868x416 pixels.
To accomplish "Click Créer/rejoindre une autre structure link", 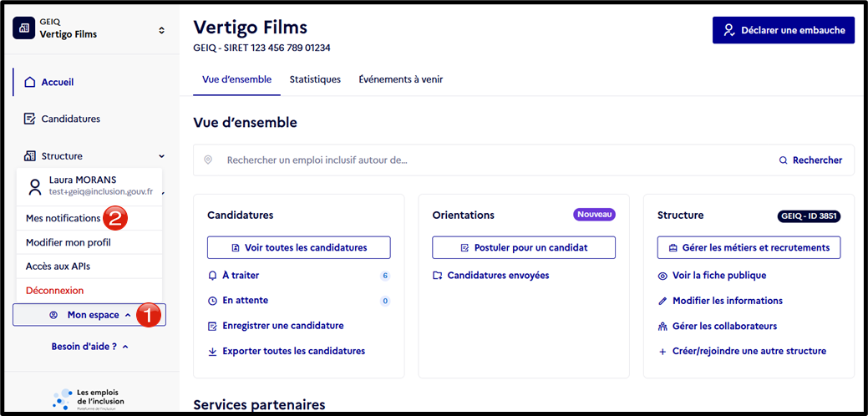I will tap(749, 352).
